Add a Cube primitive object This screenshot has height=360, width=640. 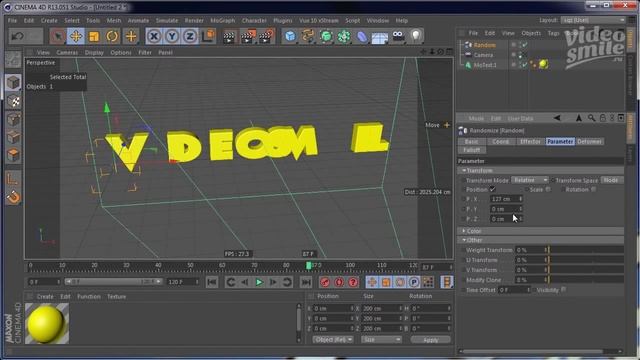(x=290, y=36)
